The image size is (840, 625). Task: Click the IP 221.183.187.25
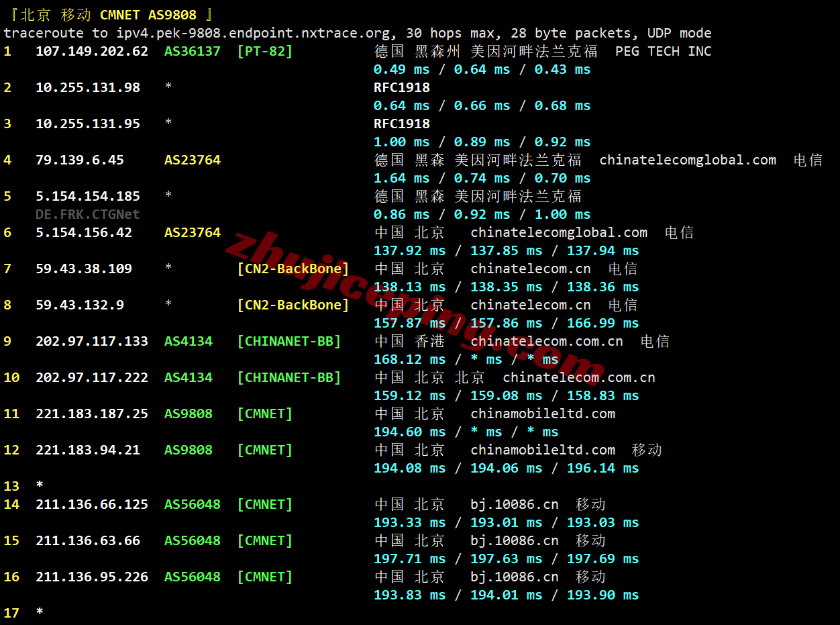[x=92, y=414]
